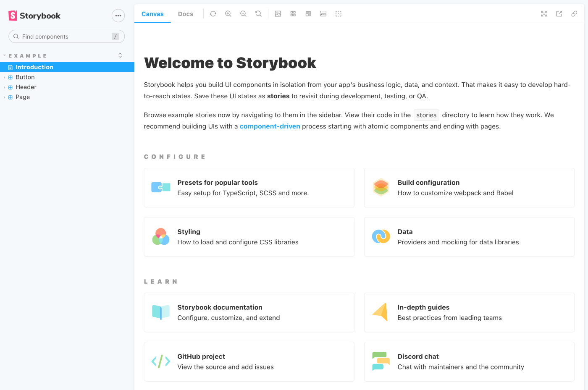Expand the Header component tree arrow
588x390 pixels.
point(5,87)
